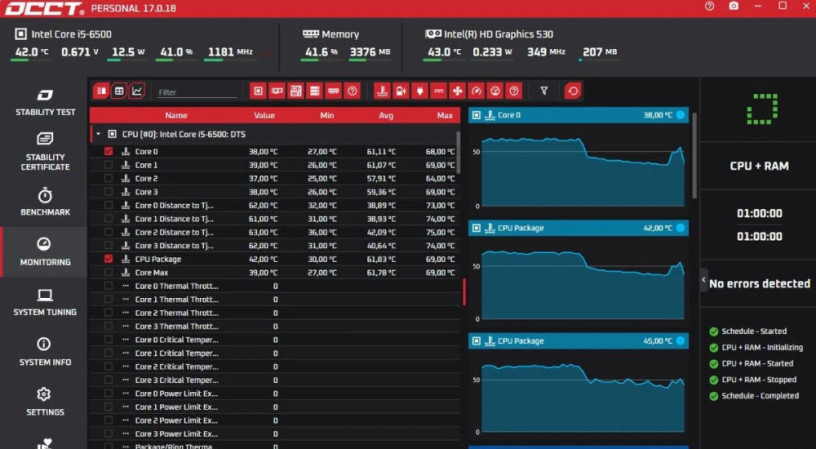
Task: Collapse the CPU [#0] Intel Core i5-6500 group
Action: (x=98, y=134)
